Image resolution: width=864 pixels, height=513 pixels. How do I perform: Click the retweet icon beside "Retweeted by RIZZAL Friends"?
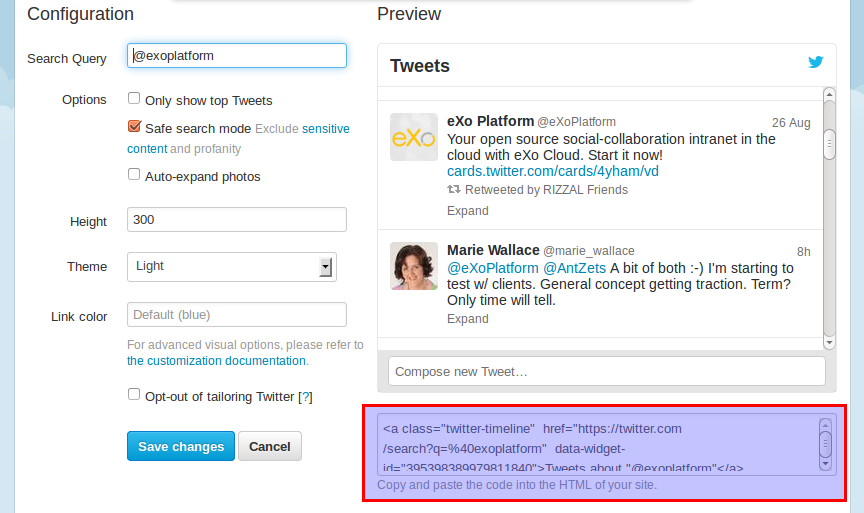pyautogui.click(x=453, y=190)
